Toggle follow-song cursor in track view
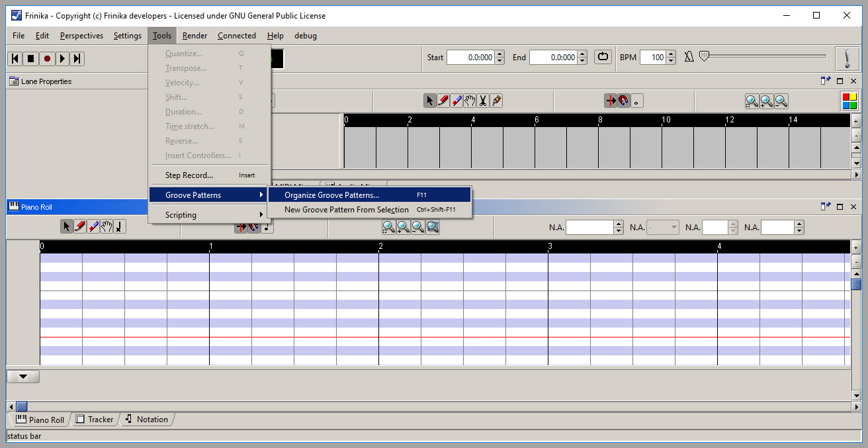 pyautogui.click(x=611, y=101)
